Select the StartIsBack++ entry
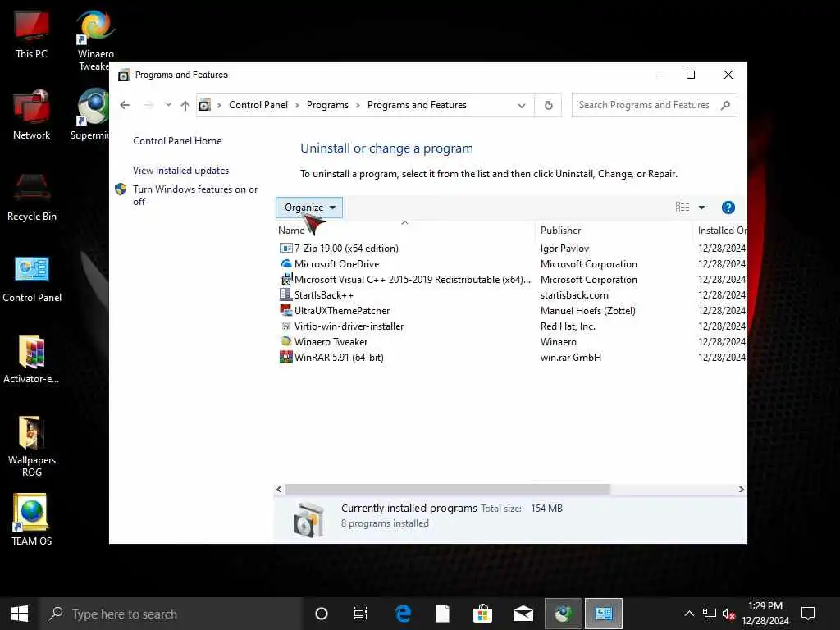Screen dimensions: 840x630 tap(323, 294)
